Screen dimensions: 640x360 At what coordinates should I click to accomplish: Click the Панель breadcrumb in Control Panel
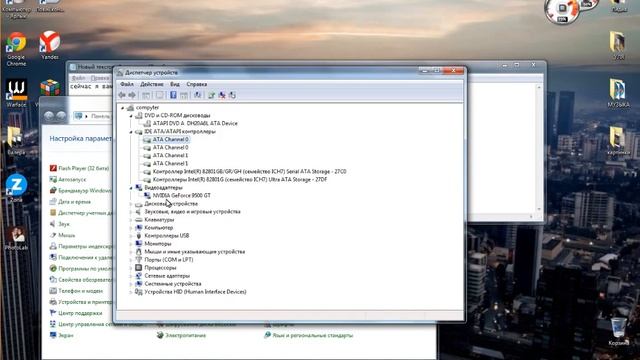[100, 116]
